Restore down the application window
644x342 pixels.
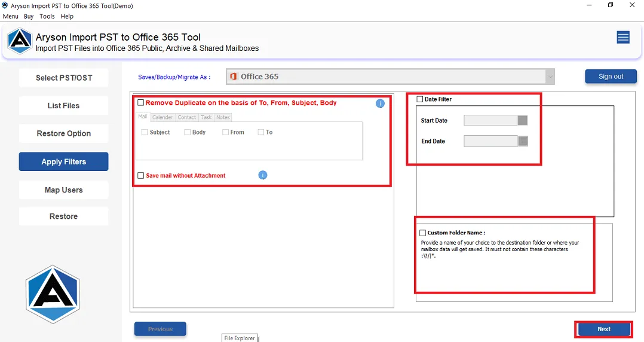[611, 5]
